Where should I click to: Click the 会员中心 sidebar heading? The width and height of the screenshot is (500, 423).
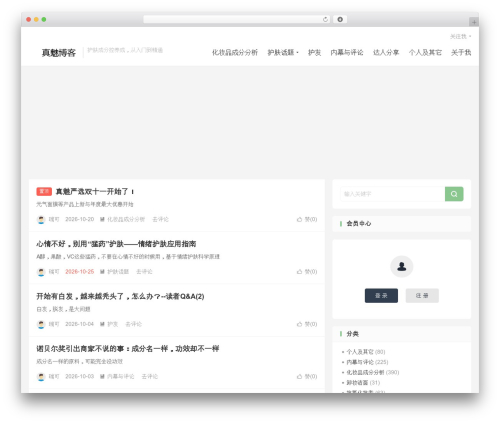[359, 224]
